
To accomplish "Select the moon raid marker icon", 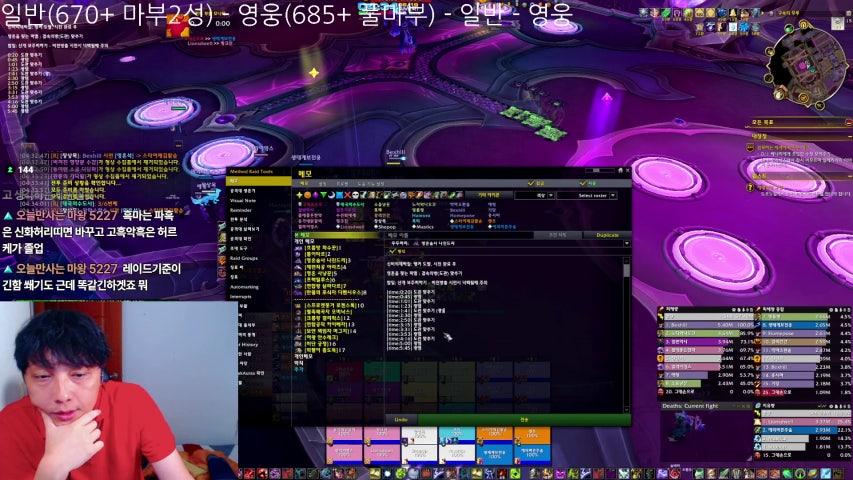I will [x=331, y=195].
